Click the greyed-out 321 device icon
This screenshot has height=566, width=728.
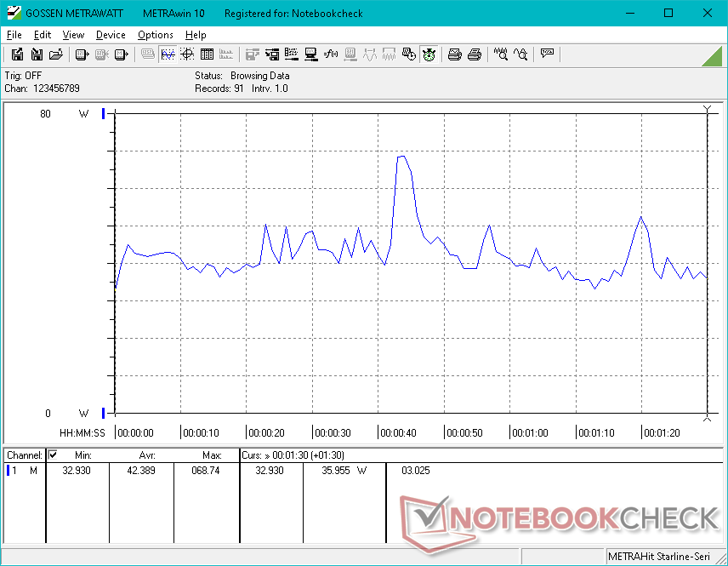[350, 54]
